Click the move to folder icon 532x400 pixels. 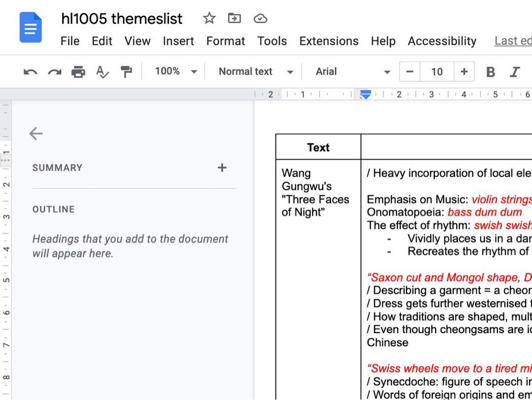tap(234, 19)
